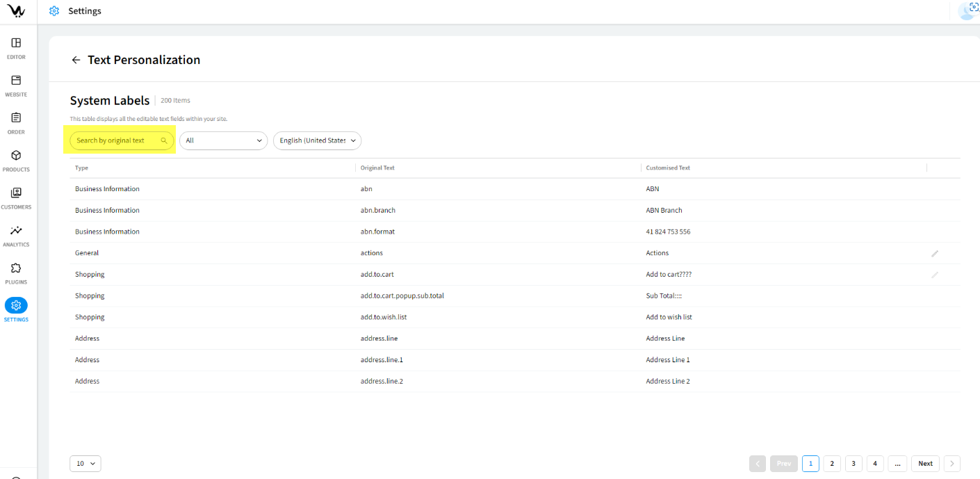This screenshot has width=980, height=479.
Task: Click the user profile avatar at top right
Action: (x=968, y=10)
